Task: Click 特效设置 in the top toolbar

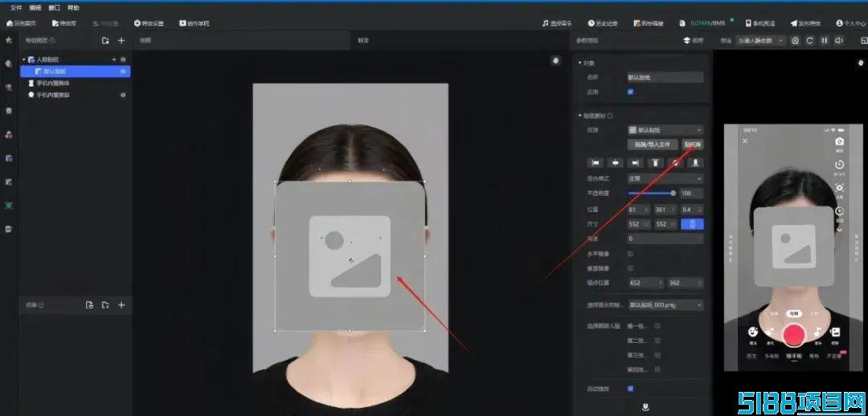Action: coord(149,23)
